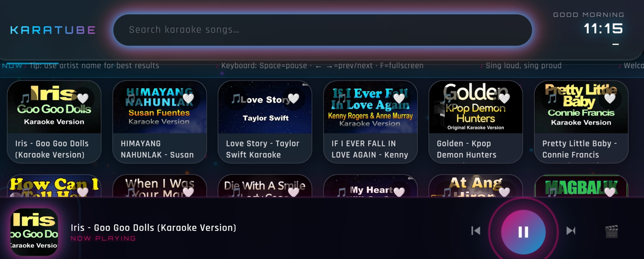Favorite the Pretty Little Baby card
This screenshot has width=644, height=259.
[x=610, y=98]
